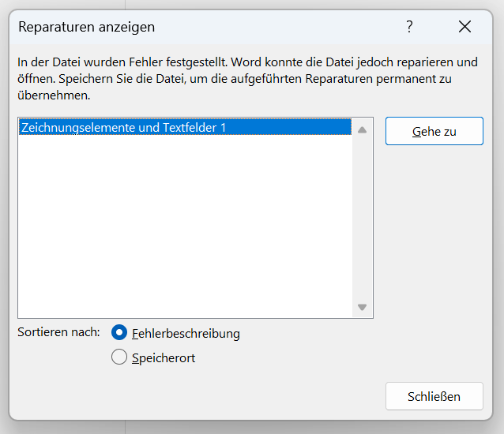504x434 pixels.
Task: Click the Speicherort label text
Action: 164,357
